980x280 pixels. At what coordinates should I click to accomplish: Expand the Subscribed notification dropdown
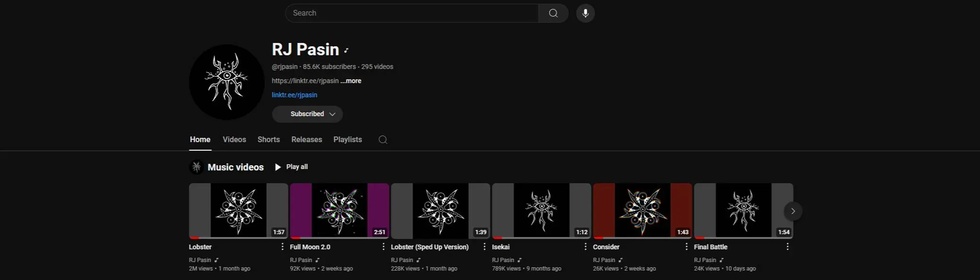(x=307, y=114)
